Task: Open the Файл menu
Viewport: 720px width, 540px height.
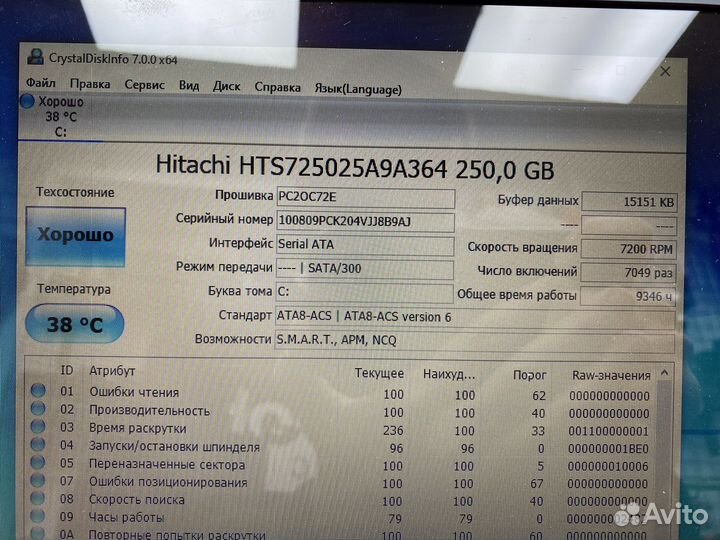Action: click(41, 83)
